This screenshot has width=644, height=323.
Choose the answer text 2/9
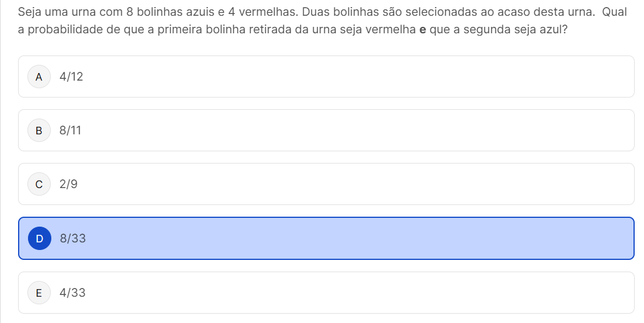[x=68, y=185]
